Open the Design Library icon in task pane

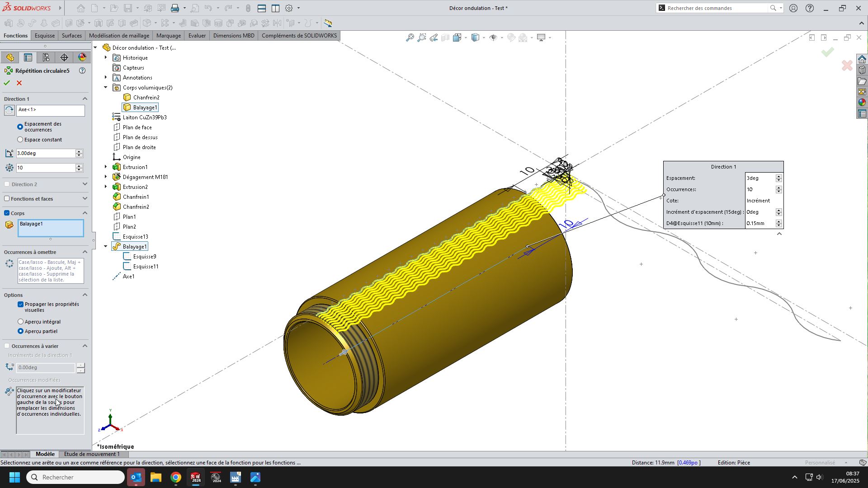(862, 70)
